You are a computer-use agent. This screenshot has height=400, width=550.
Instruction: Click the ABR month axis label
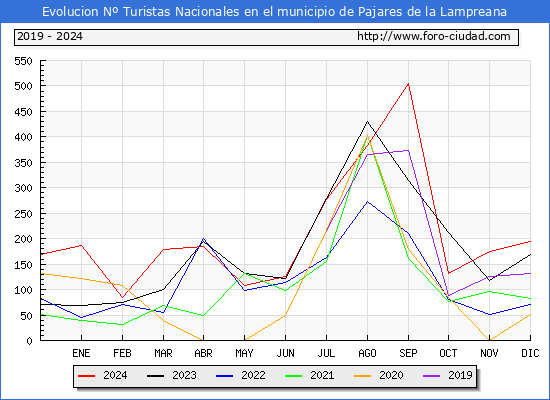tap(203, 353)
